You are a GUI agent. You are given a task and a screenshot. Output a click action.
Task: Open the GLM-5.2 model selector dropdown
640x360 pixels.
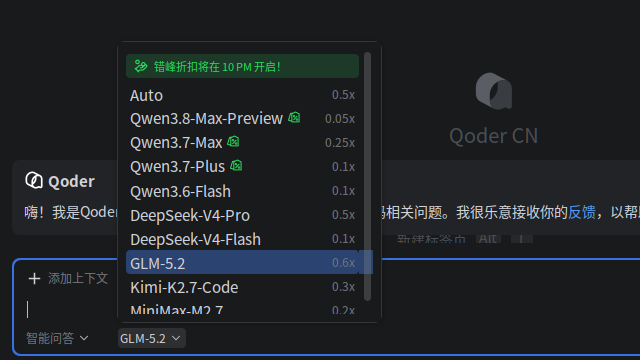click(x=151, y=338)
